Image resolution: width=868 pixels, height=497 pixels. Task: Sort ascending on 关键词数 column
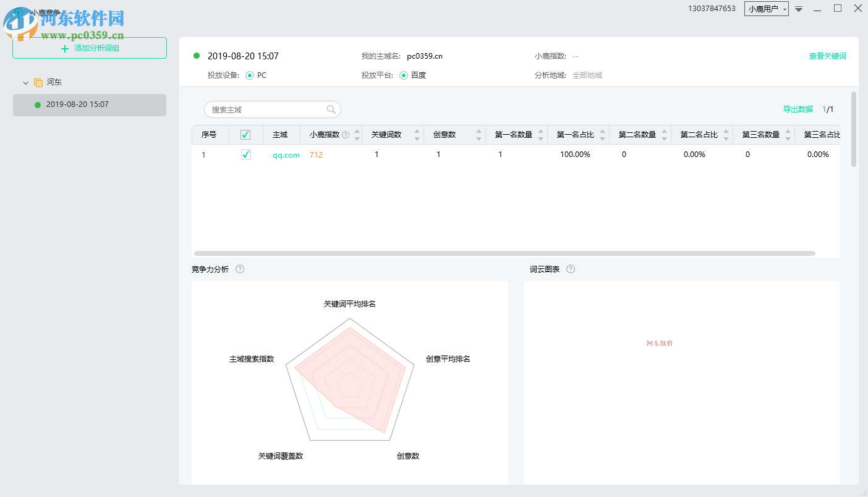[417, 131]
